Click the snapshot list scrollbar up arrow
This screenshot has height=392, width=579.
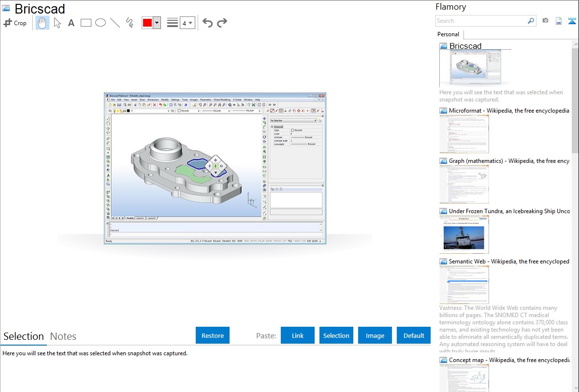click(x=575, y=44)
